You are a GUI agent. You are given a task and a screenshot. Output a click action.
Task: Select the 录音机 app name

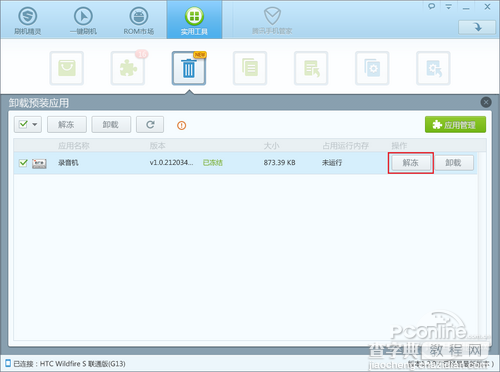coord(68,163)
